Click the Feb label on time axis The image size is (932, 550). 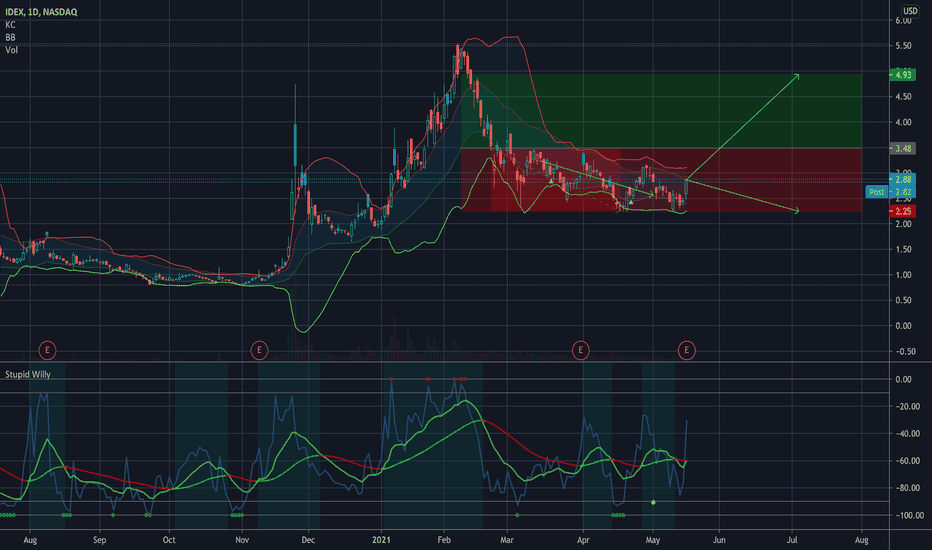click(444, 540)
